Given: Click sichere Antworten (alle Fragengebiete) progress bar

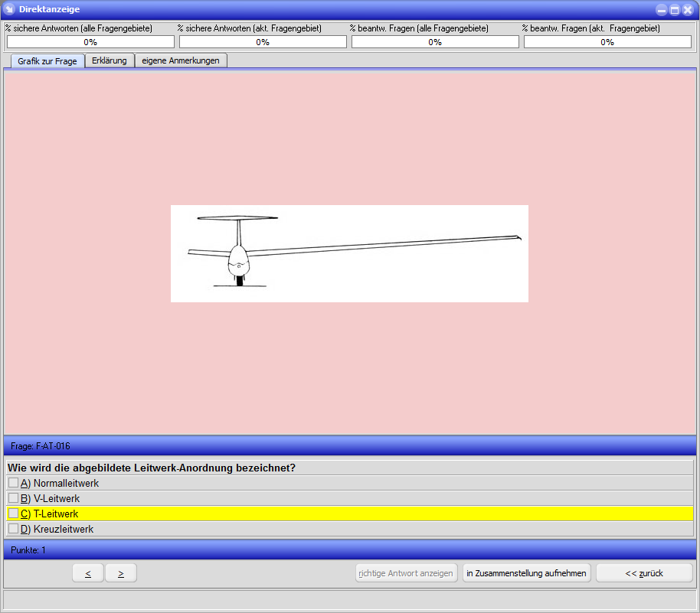Looking at the screenshot, I should pyautogui.click(x=90, y=42).
